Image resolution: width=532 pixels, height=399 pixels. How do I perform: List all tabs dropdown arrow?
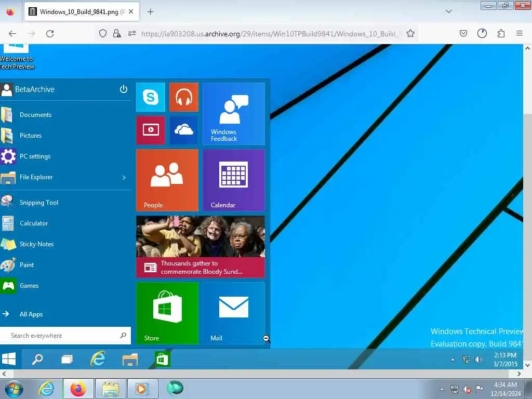coord(449,11)
